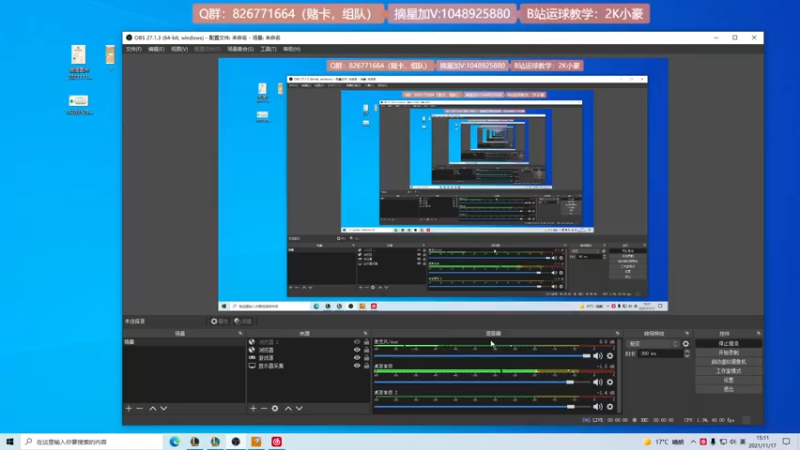Viewport: 800px width, 450px height.
Task: Lock the 显示器采集 source
Action: pos(366,365)
